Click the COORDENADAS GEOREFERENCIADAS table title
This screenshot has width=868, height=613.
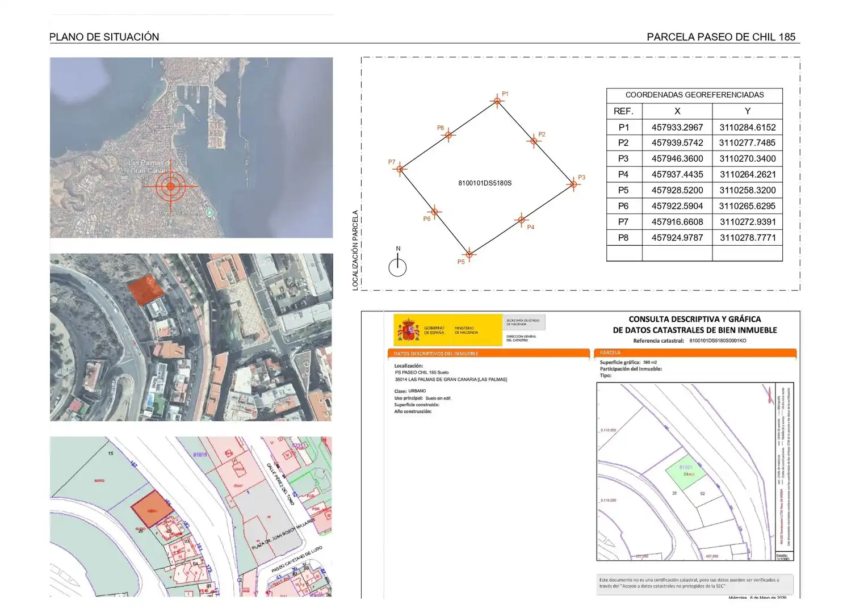click(694, 95)
